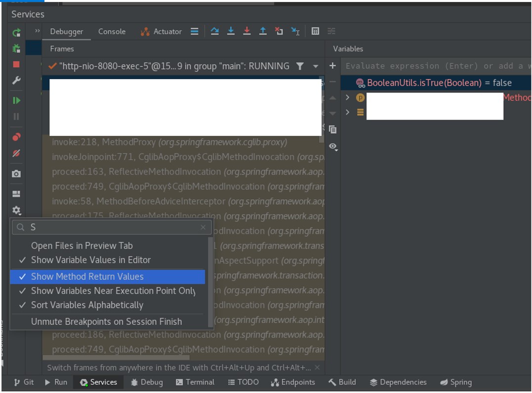The width and height of the screenshot is (532, 393).
Task: Open the Endpoints tool window
Action: [x=293, y=382]
